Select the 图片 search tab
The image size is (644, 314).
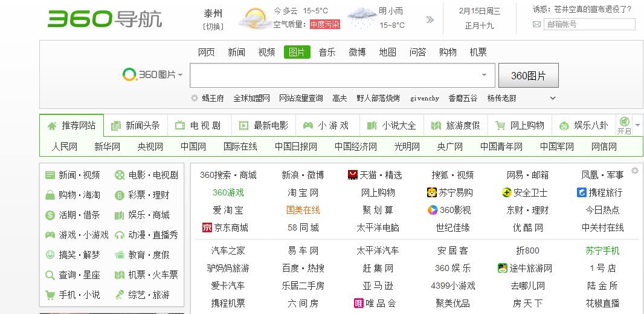(297, 52)
